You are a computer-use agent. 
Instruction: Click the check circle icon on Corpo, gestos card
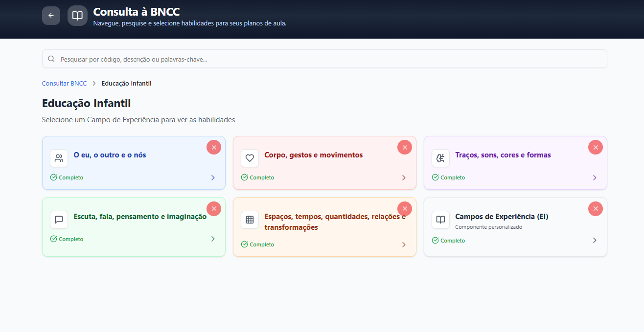[245, 177]
